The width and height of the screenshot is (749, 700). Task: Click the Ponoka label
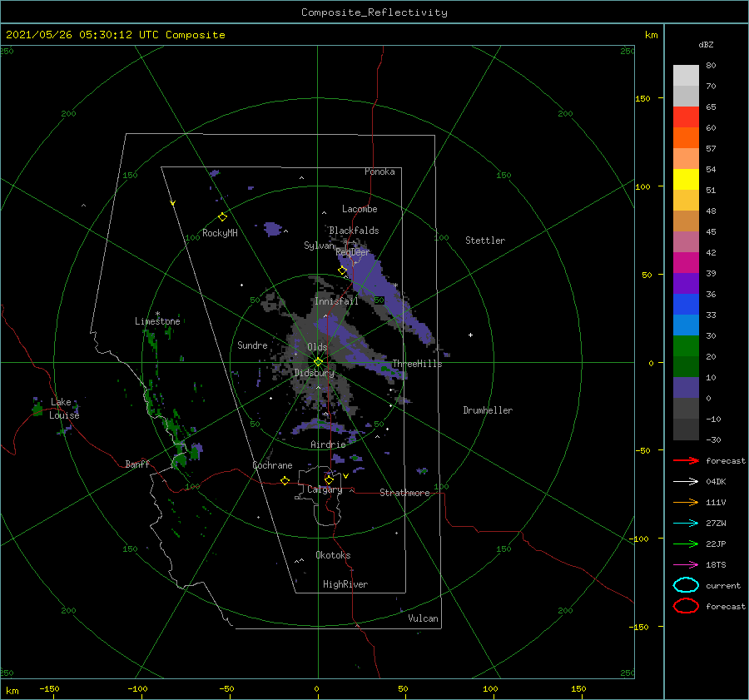(x=379, y=171)
